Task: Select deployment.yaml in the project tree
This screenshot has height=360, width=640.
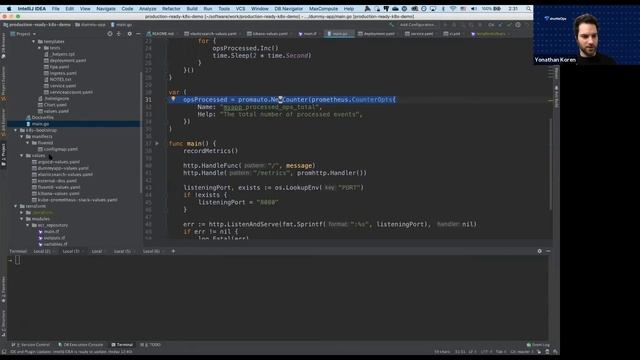Action: click(x=68, y=60)
